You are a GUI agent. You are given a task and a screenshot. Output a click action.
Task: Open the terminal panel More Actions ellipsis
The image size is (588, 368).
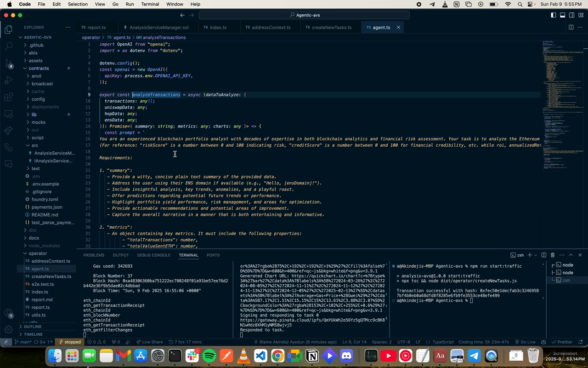(x=562, y=255)
